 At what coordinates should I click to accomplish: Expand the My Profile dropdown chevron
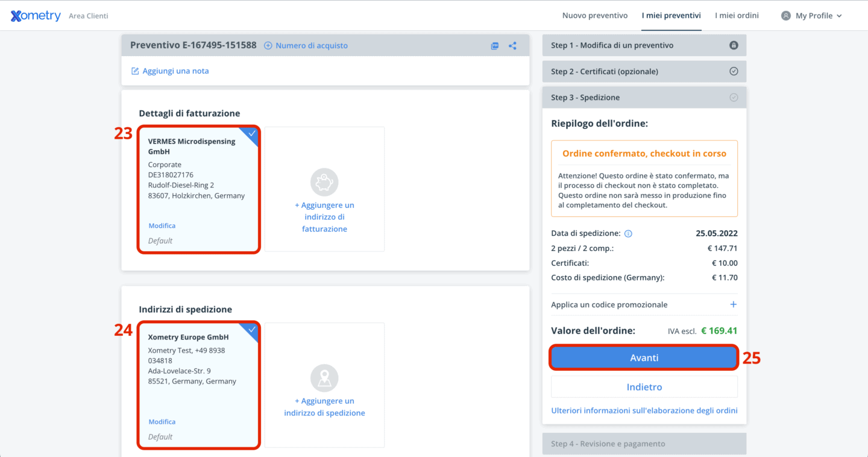(839, 16)
